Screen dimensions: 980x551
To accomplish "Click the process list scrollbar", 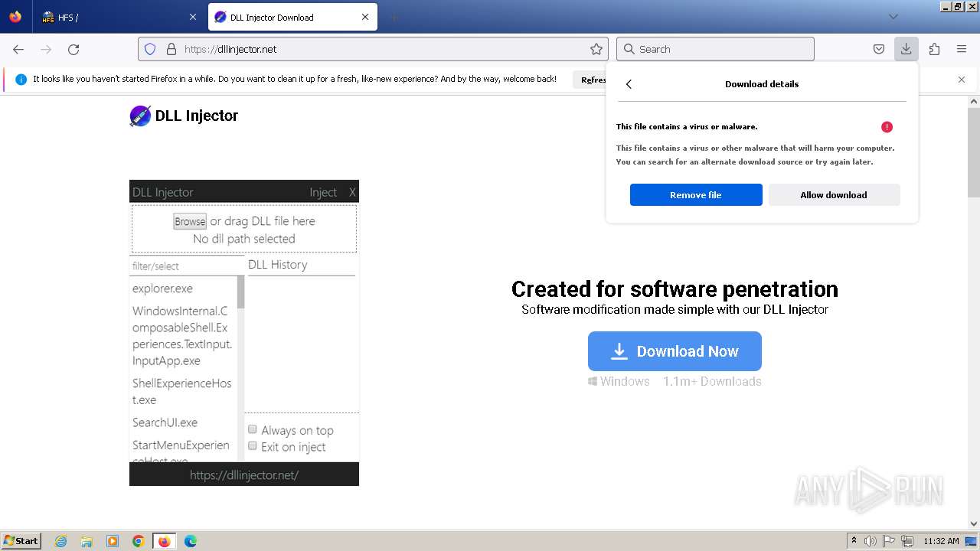I will (241, 292).
